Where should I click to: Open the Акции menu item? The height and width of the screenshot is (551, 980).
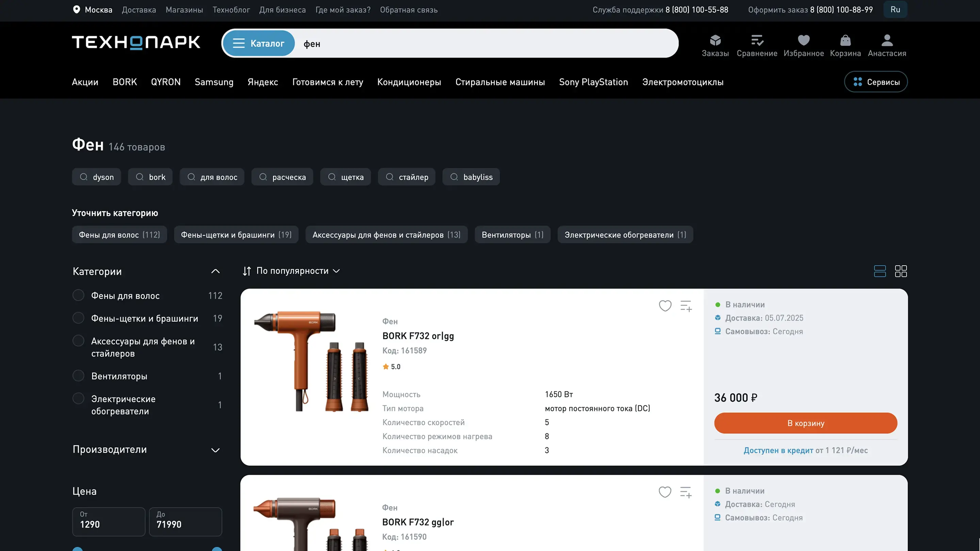pos(85,82)
